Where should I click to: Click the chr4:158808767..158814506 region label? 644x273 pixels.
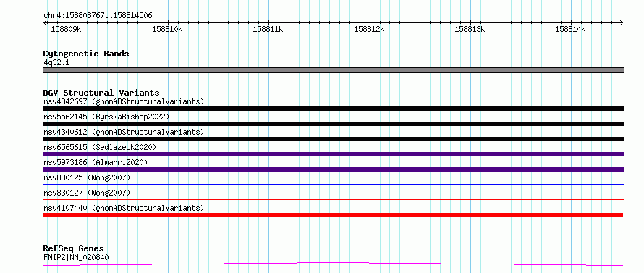pyautogui.click(x=98, y=16)
